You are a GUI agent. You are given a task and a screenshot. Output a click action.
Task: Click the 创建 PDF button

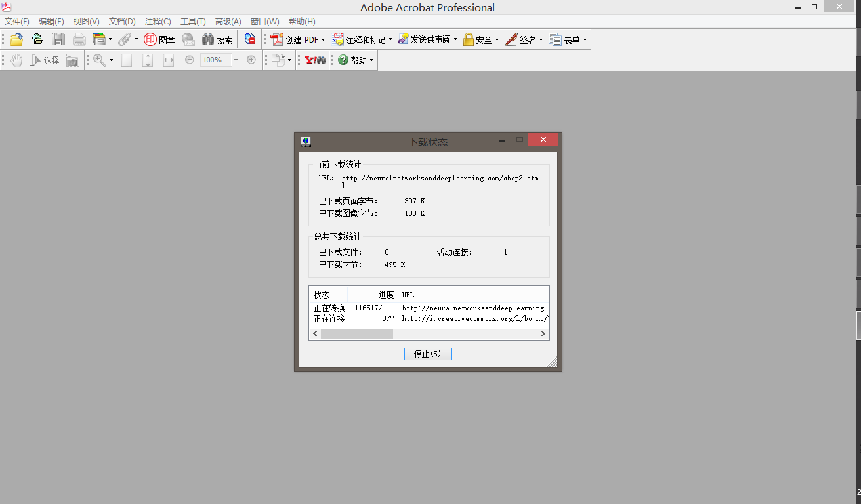(295, 39)
